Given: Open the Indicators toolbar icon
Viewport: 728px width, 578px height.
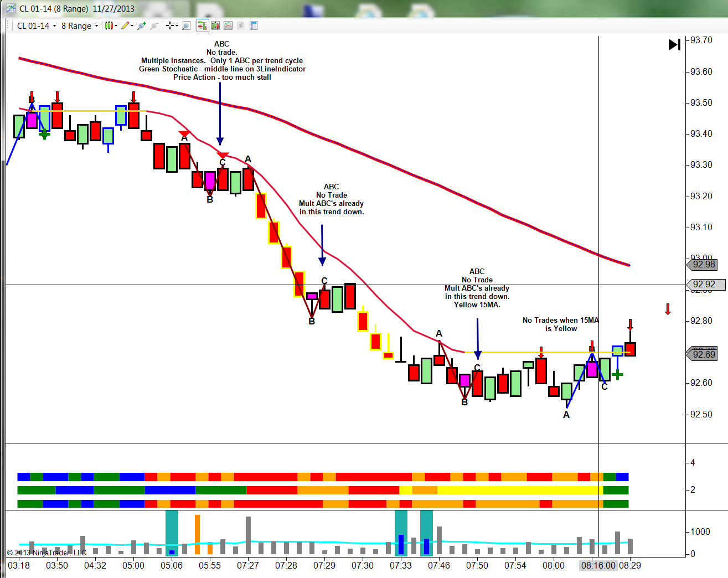Looking at the screenshot, I should [x=228, y=25].
